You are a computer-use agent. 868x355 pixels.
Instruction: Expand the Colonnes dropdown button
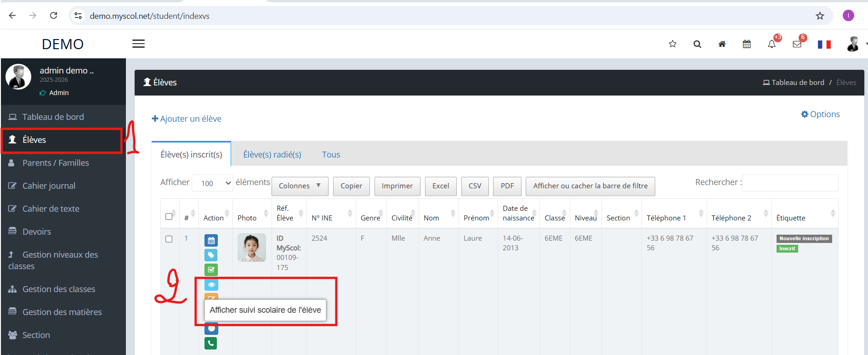[300, 186]
